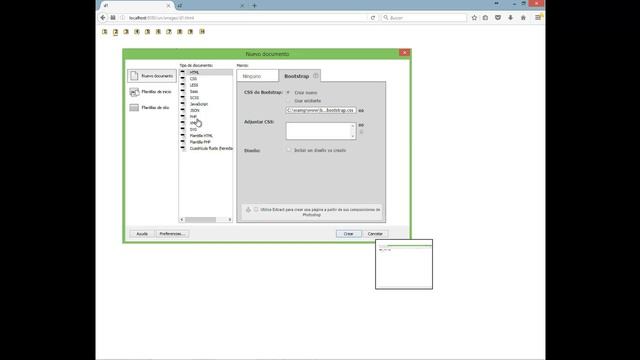The image size is (640, 360).
Task: Select the Nuevo documento category
Action: point(152,76)
